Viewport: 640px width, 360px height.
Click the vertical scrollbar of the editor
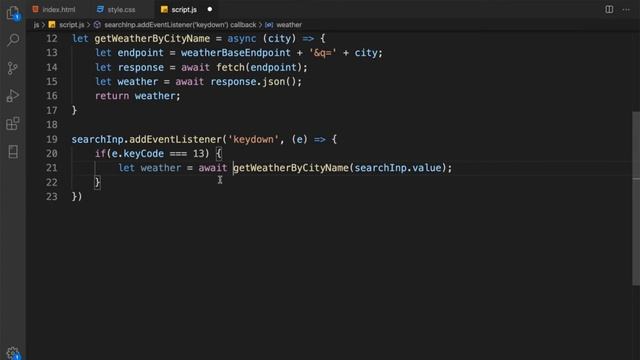[x=636, y=198]
